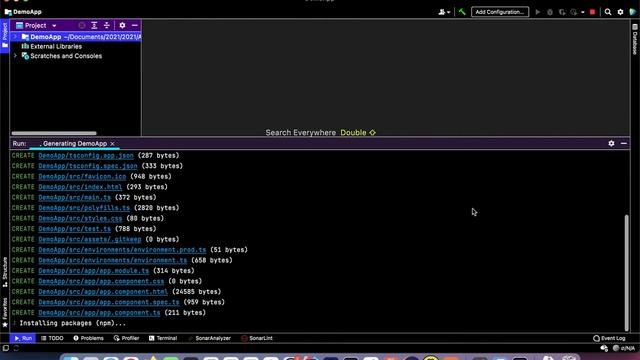This screenshot has height=360, width=640.
Task: Click 'Installing packages (npm)...' console line
Action: pyautogui.click(x=73, y=323)
